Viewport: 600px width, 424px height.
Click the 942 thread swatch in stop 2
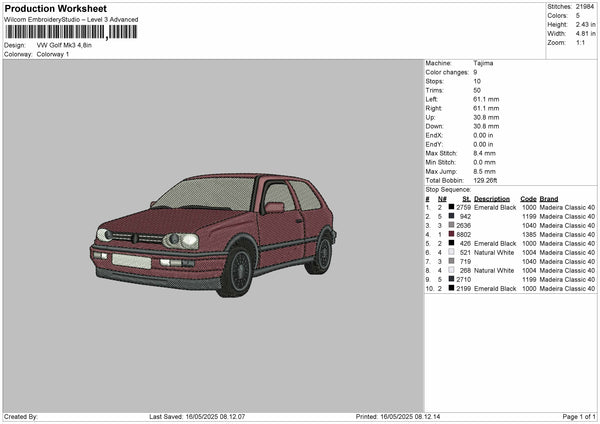tap(452, 216)
